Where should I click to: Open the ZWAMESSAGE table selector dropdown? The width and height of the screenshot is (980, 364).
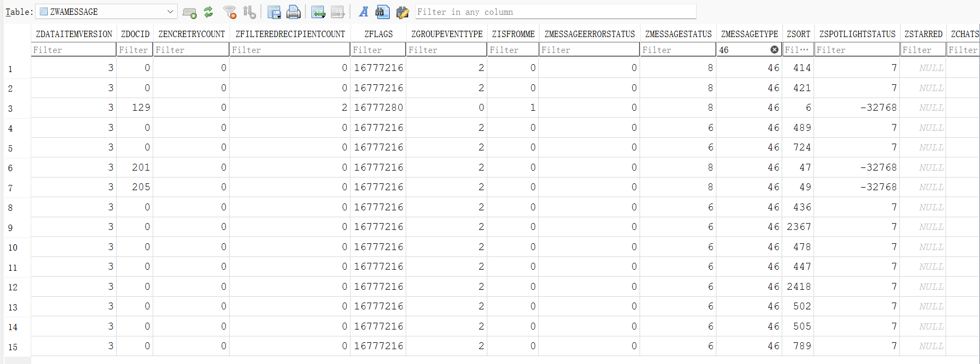tap(107, 12)
